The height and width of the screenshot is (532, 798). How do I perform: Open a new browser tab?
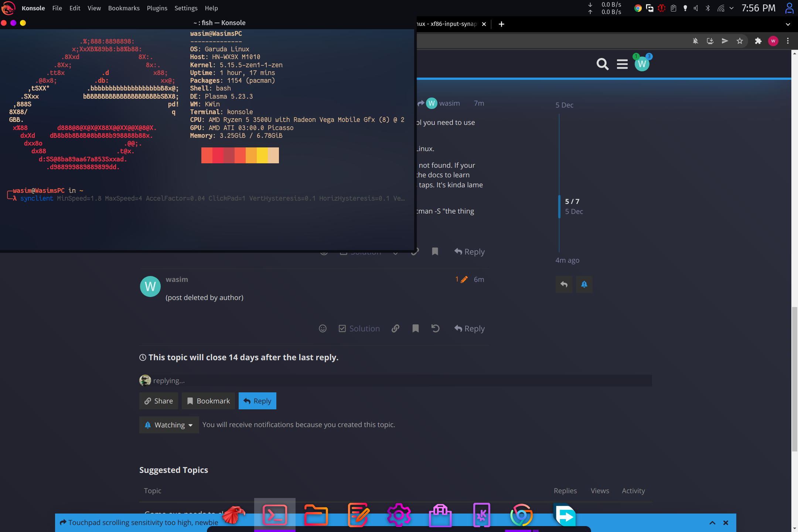coord(501,24)
